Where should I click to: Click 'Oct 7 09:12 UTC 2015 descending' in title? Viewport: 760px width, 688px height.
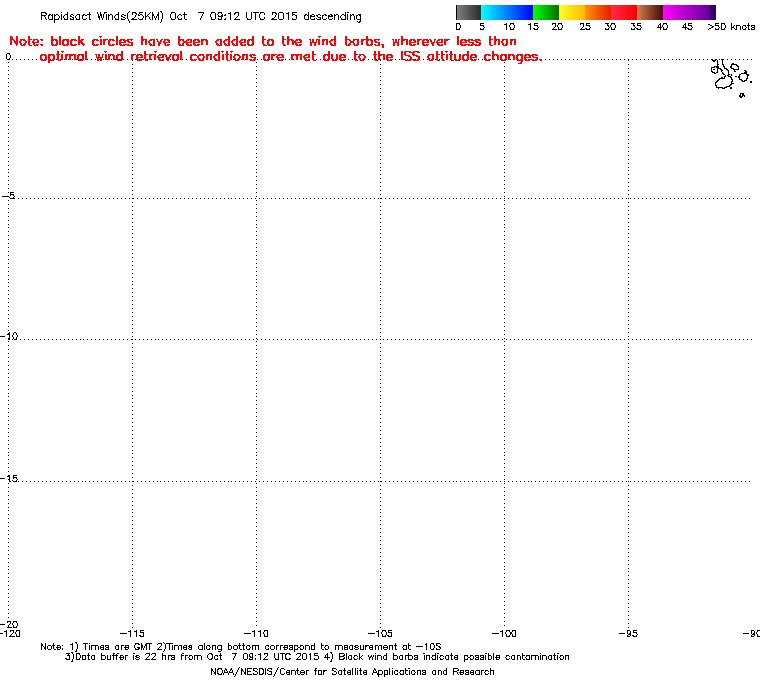(266, 16)
